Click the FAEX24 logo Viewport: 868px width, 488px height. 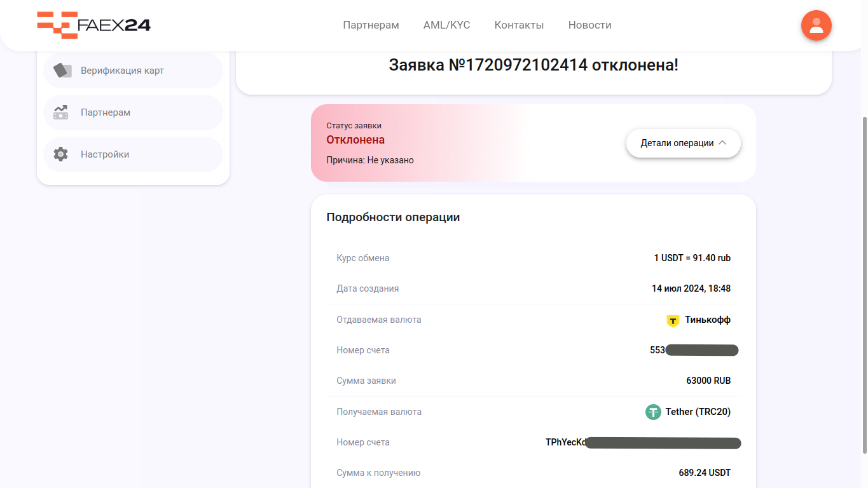(93, 25)
